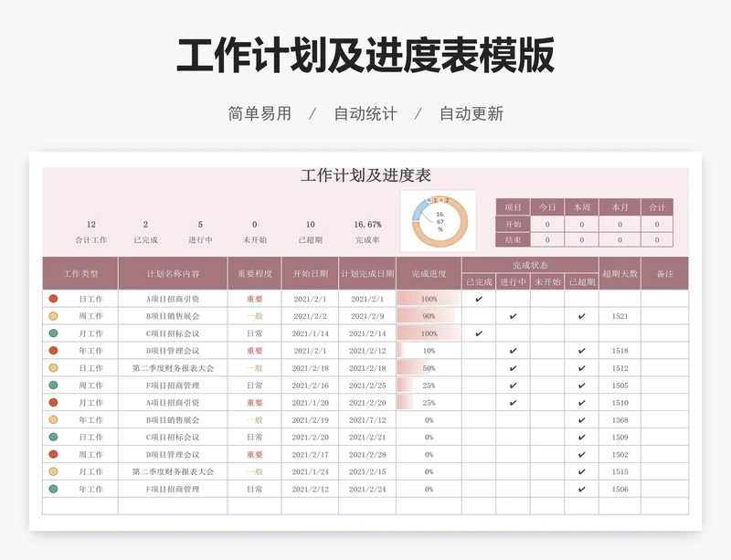Click 已完成 checkmark in the 2021/1/14 C项目招标会议 row
731x560 pixels.
coord(479,333)
